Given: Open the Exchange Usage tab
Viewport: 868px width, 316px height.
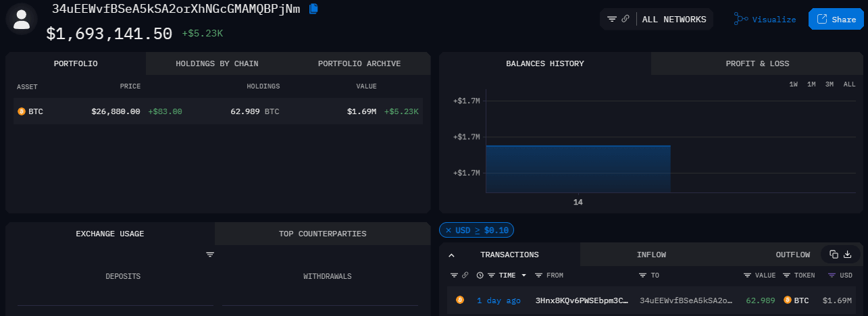Looking at the screenshot, I should click(x=110, y=234).
